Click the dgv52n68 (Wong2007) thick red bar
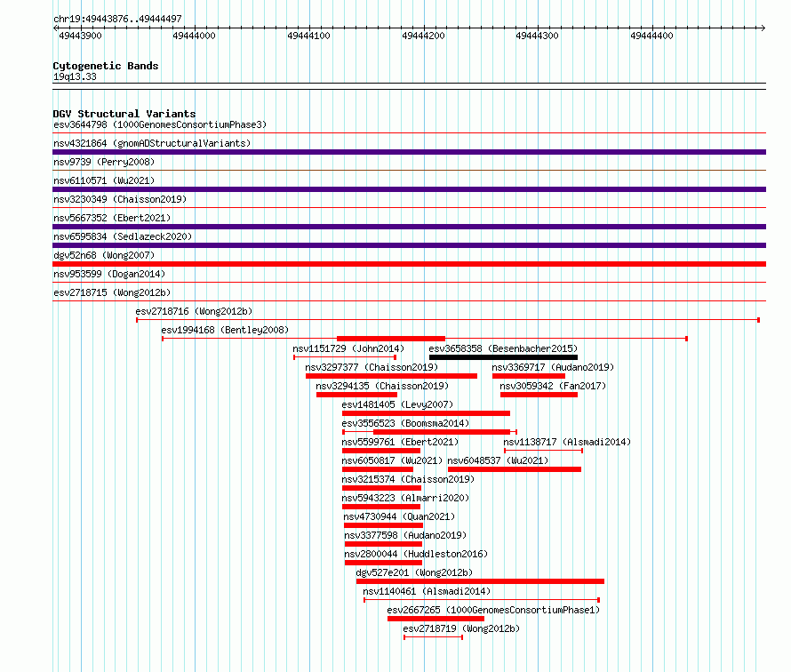 pyautogui.click(x=409, y=264)
